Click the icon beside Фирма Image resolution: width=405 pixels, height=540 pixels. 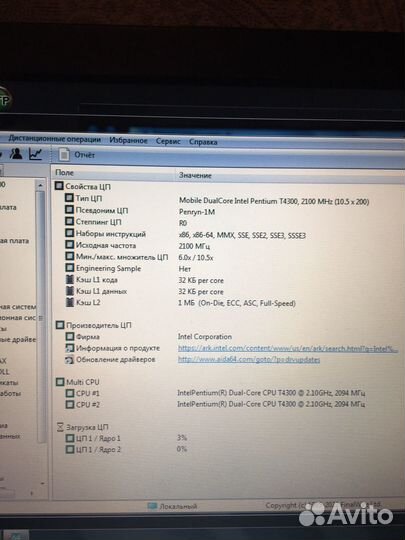[x=70, y=336]
